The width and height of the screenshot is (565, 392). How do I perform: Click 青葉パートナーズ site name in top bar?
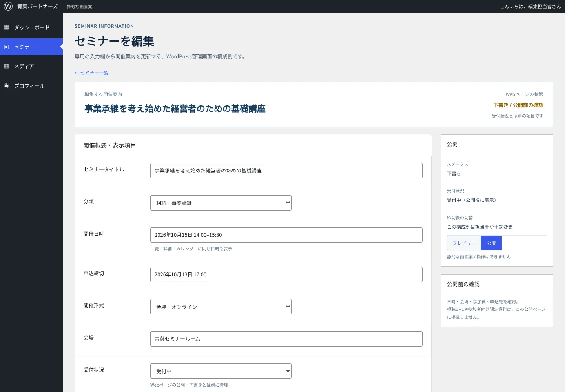(x=37, y=6)
